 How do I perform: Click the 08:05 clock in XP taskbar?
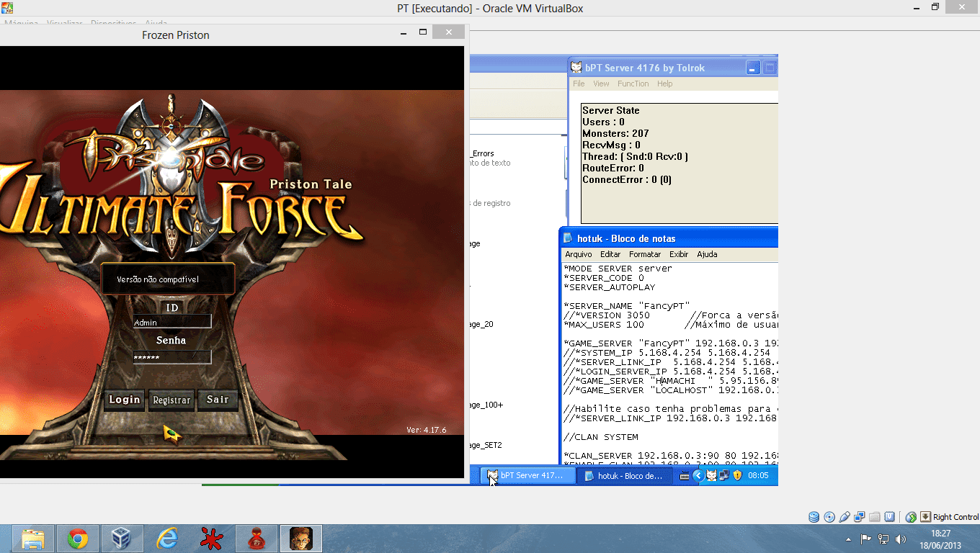coord(758,475)
